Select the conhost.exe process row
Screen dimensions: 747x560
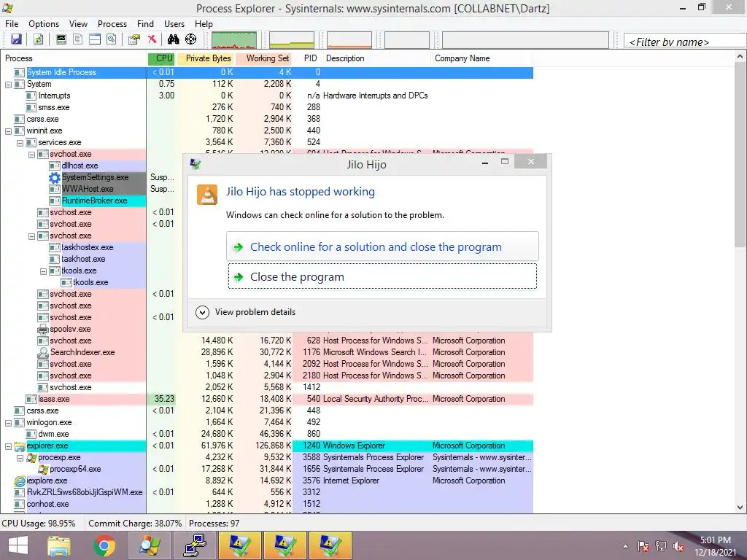click(267, 505)
